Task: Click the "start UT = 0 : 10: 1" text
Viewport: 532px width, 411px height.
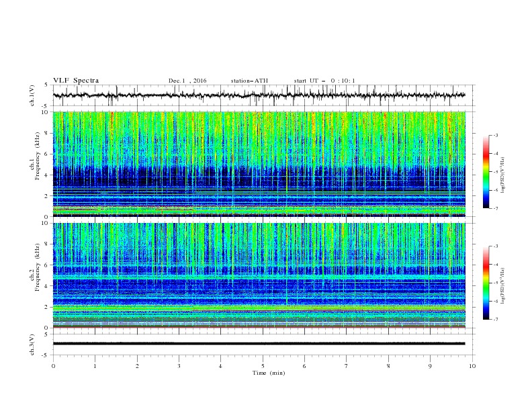Action: [324, 81]
